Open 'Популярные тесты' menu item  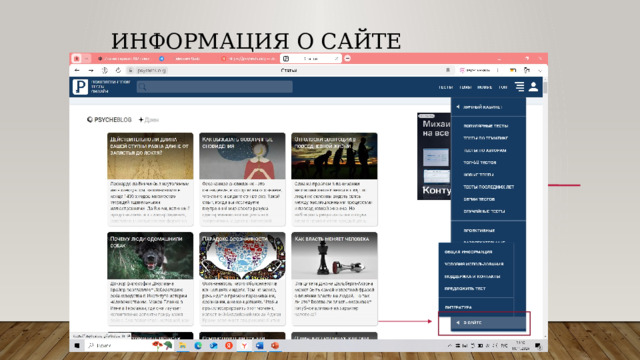tap(486, 126)
